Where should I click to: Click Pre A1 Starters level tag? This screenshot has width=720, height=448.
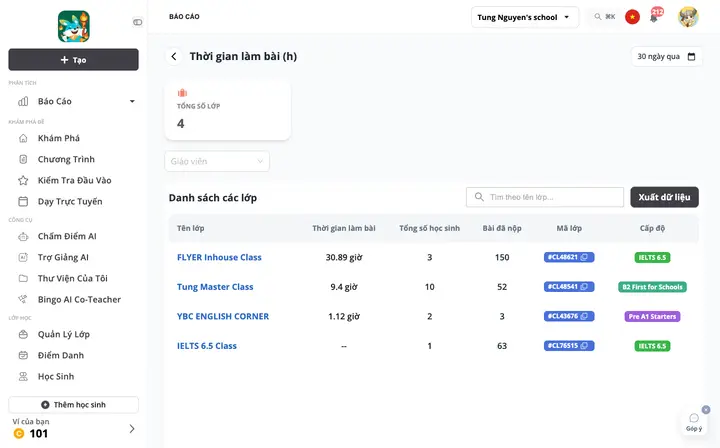click(x=652, y=316)
